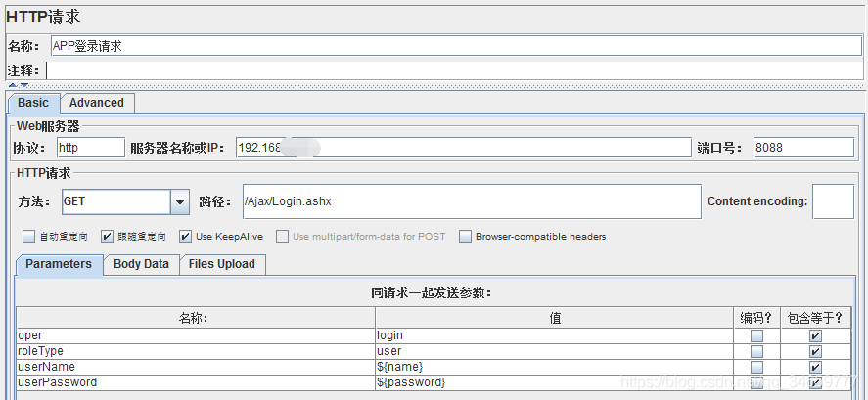Select the userPassword parameter name cell
868x400 pixels.
pos(196,382)
